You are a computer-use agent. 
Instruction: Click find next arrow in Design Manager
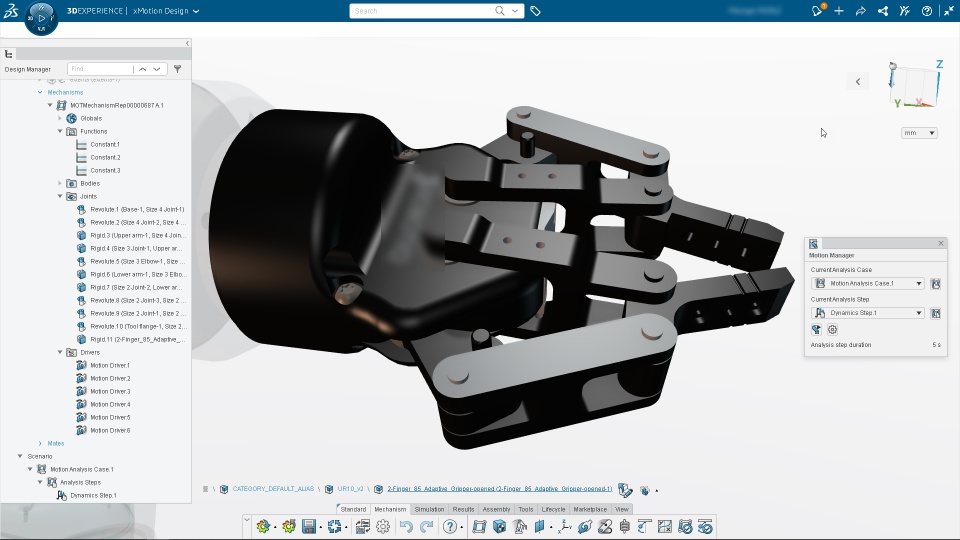[157, 69]
